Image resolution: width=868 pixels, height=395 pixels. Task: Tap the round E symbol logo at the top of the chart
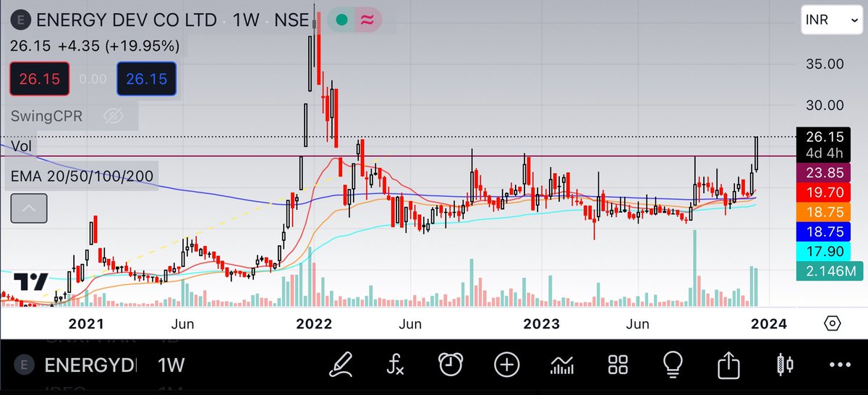tap(20, 20)
